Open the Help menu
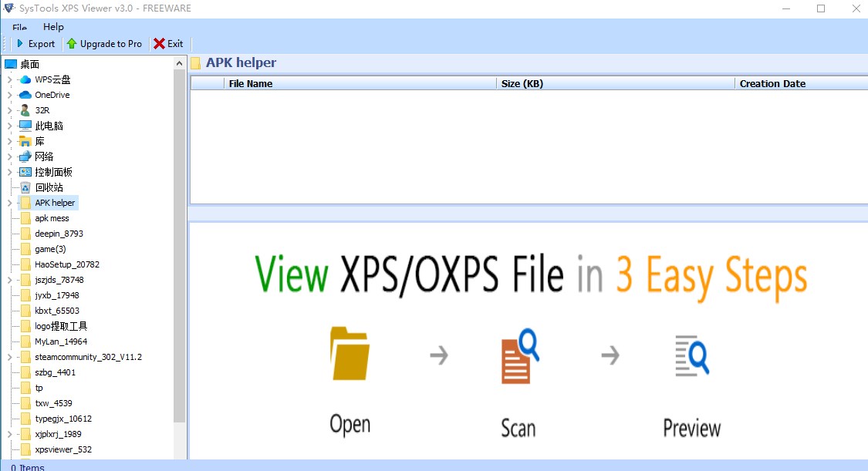The image size is (868, 471). pos(53,27)
